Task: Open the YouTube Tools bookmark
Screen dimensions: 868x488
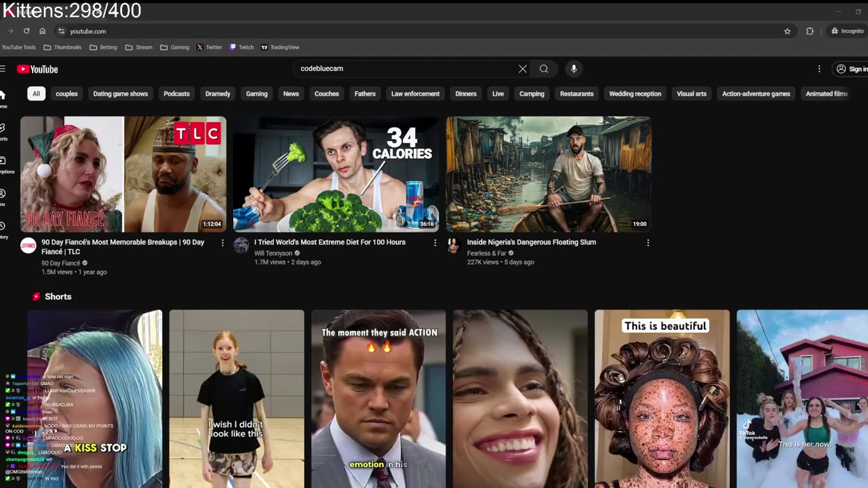Action: (x=18, y=47)
